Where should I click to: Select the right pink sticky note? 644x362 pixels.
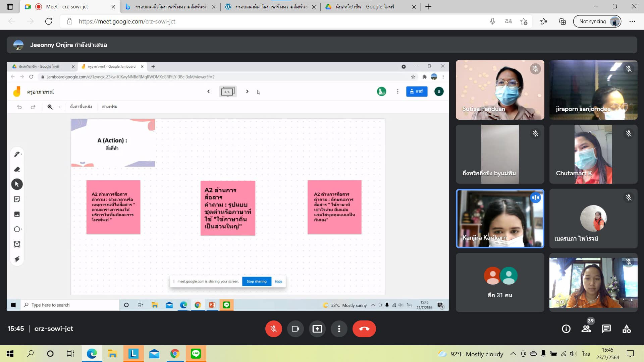pyautogui.click(x=335, y=207)
